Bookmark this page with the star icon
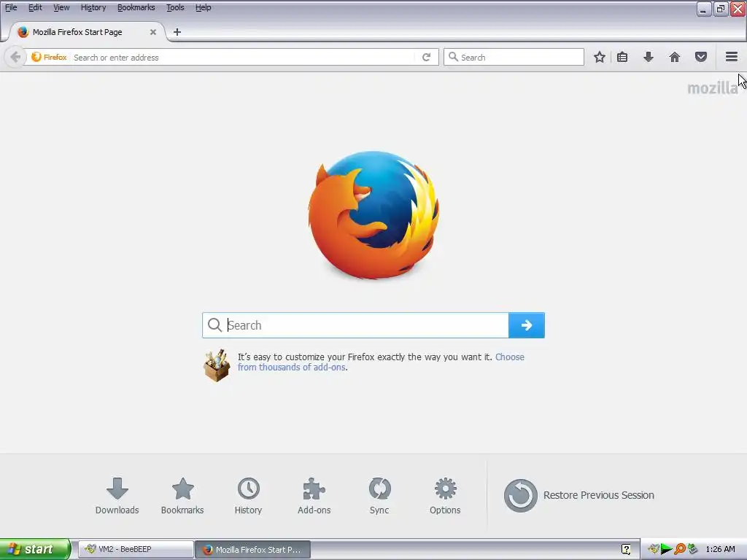Image resolution: width=747 pixels, height=560 pixels. click(600, 57)
